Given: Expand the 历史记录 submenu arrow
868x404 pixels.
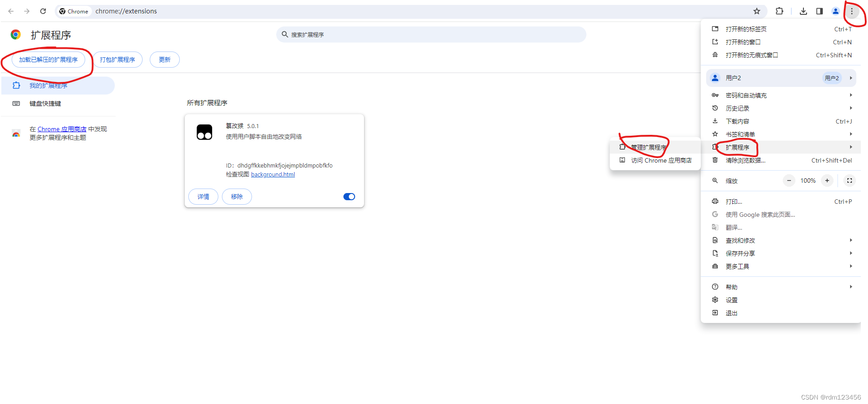Looking at the screenshot, I should pyautogui.click(x=851, y=108).
